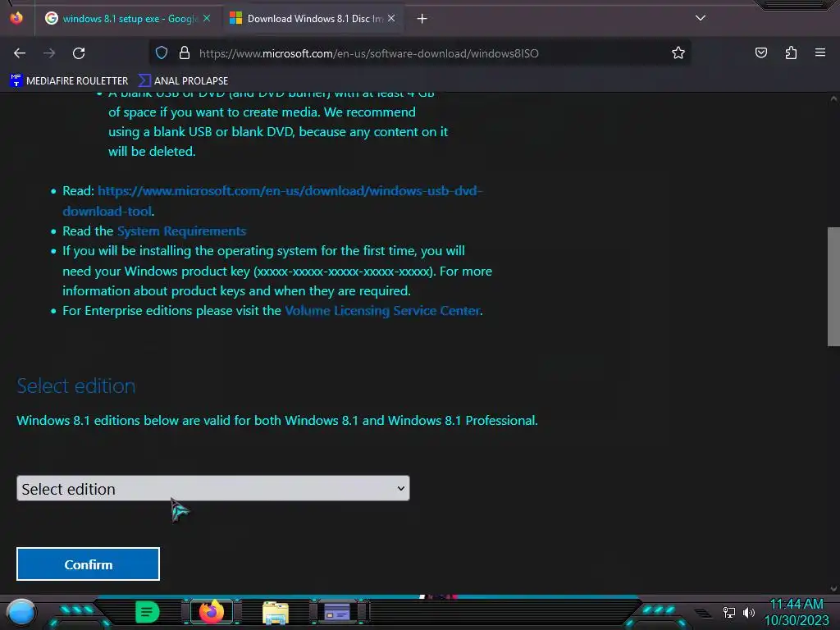Click the page vertical scrollbar thumb
The height and width of the screenshot is (630, 840).
[x=833, y=286]
